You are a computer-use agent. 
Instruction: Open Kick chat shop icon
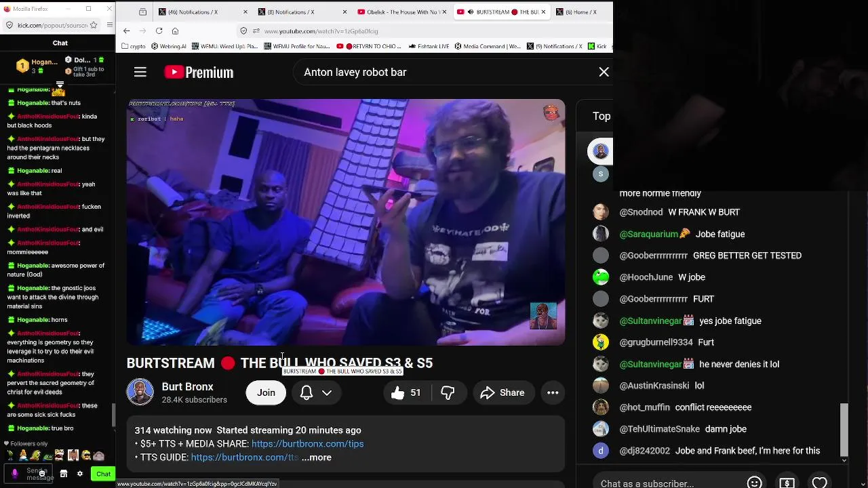point(64,474)
